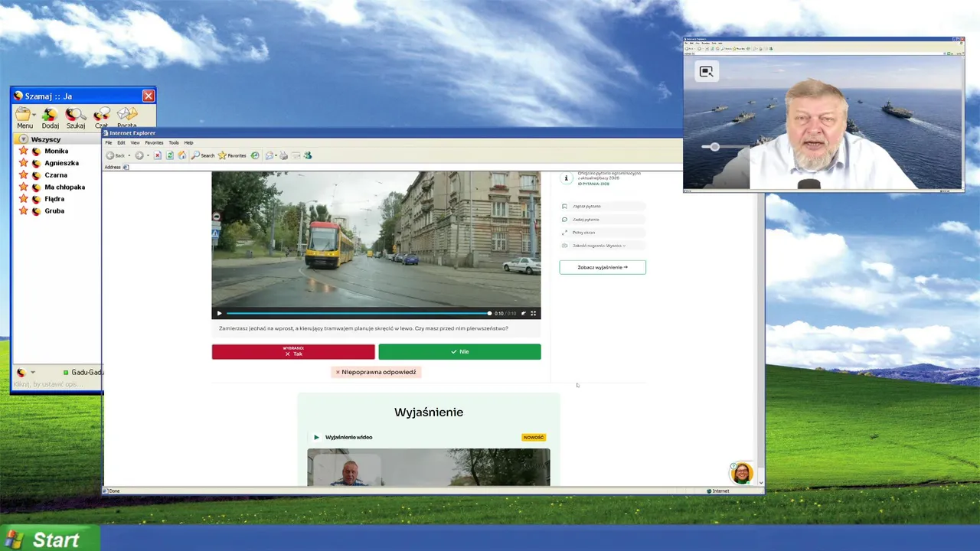Open the Help menu in Internet Explorer

click(188, 142)
